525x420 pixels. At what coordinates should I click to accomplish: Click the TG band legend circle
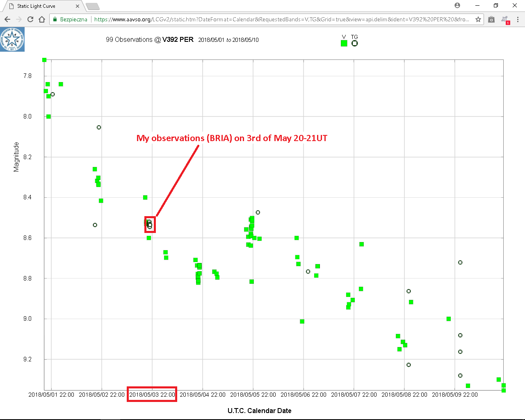point(355,43)
